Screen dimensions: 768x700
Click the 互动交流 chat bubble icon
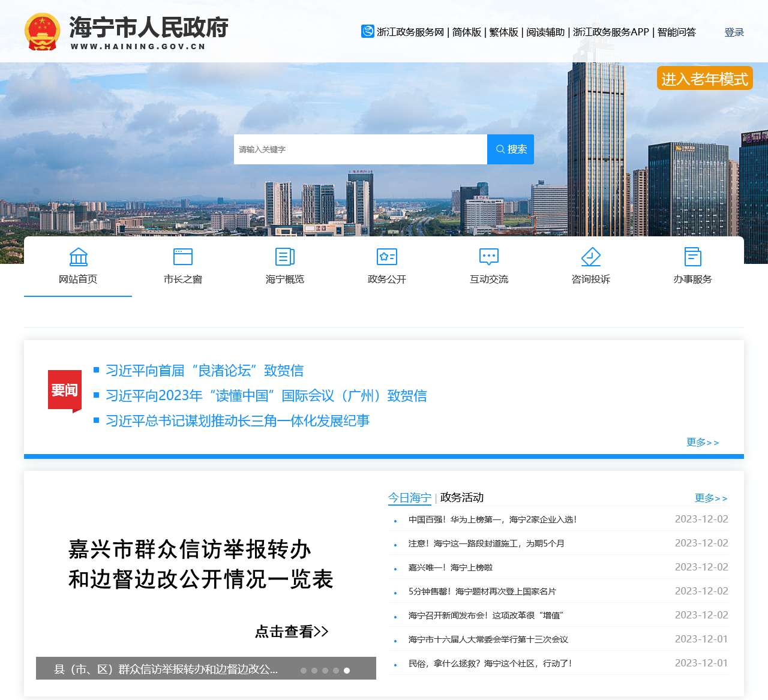489,257
